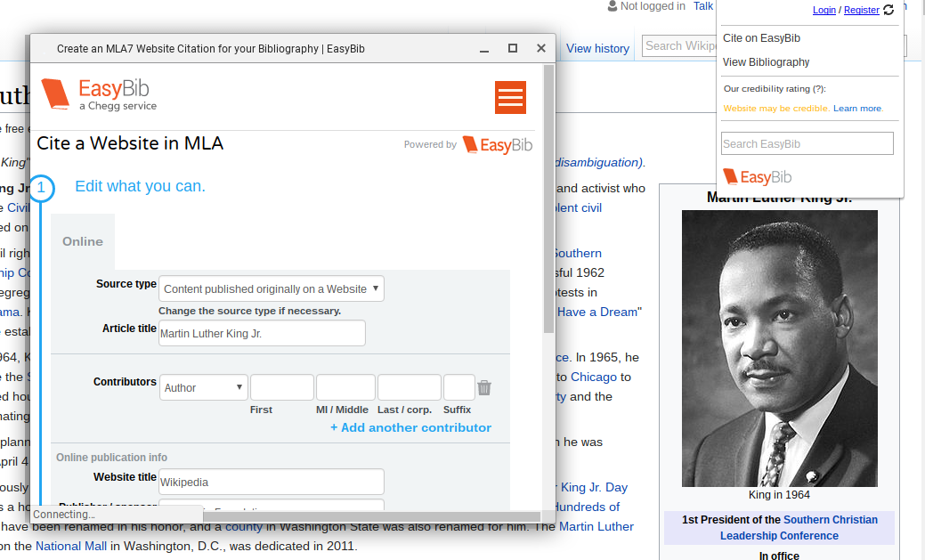The image size is (925, 560).
Task: Open the orange hamburger menu in EasyBib
Action: point(510,97)
